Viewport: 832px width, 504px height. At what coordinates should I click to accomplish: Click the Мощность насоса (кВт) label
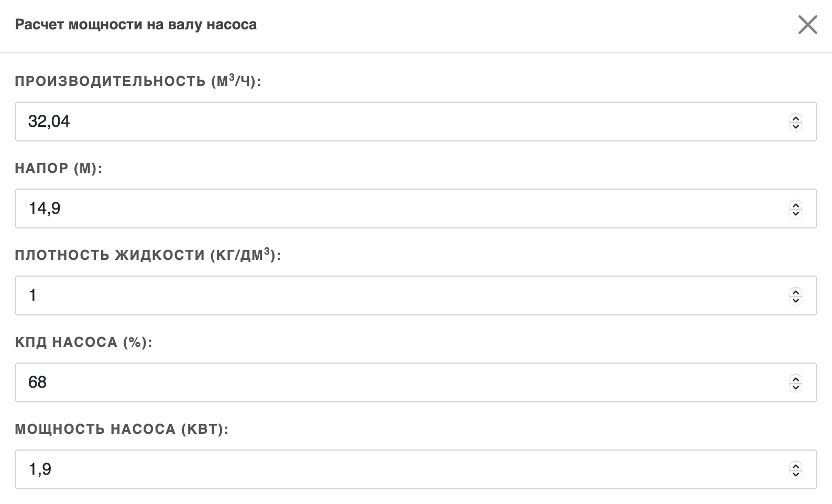[x=122, y=429]
